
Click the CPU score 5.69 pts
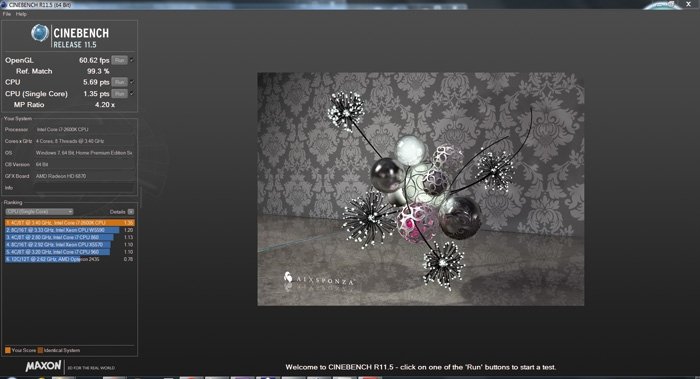(96, 82)
